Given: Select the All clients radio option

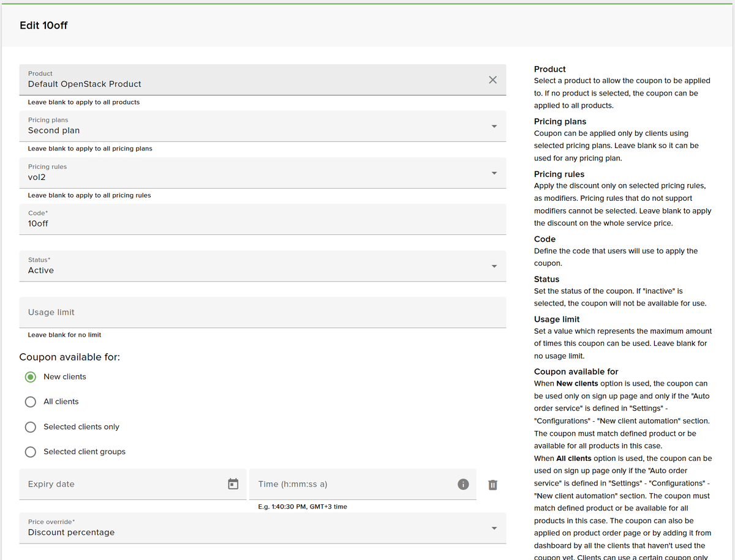Looking at the screenshot, I should pos(31,402).
